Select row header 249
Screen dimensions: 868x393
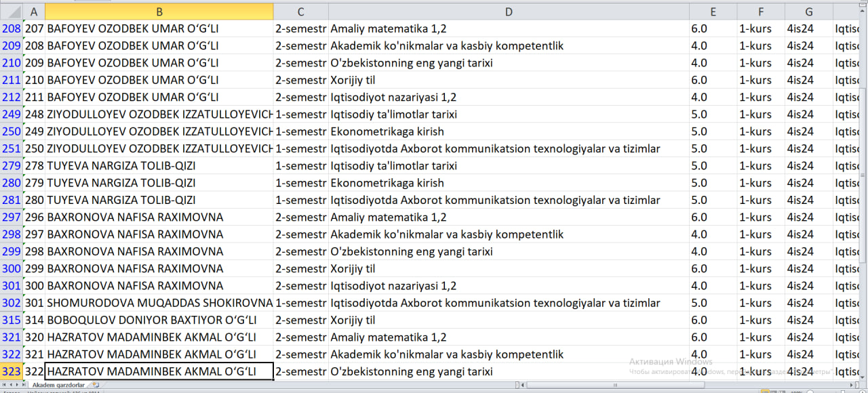click(11, 115)
